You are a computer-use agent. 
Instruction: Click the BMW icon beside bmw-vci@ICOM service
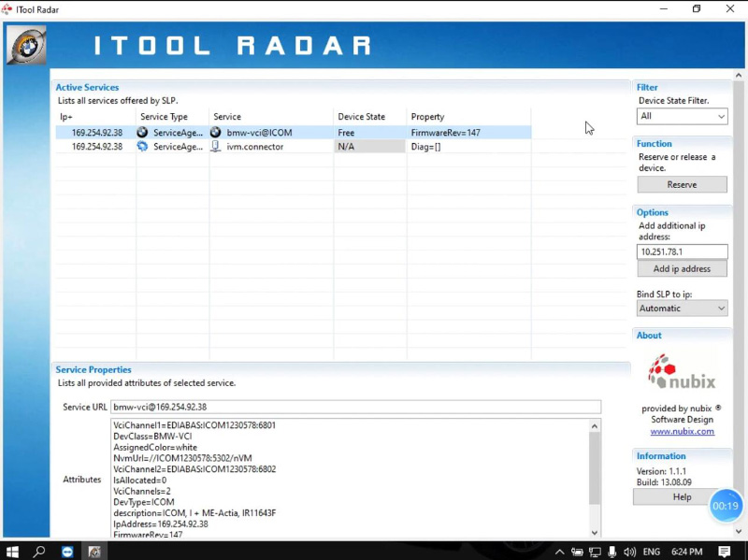(x=216, y=132)
